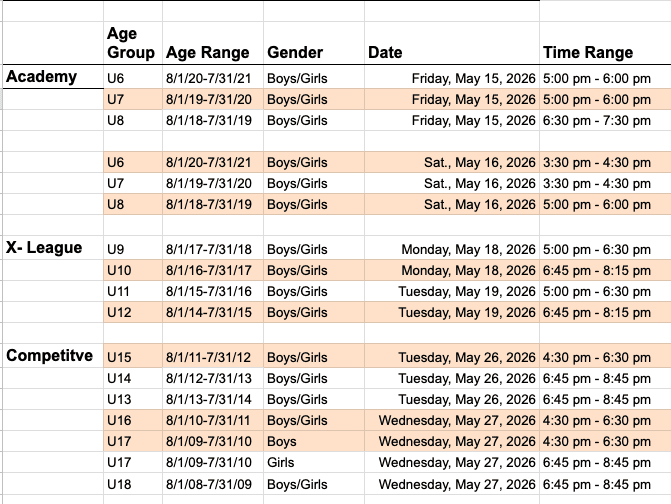The width and height of the screenshot is (671, 504).
Task: Select the U13 age group cell
Action: [x=121, y=399]
